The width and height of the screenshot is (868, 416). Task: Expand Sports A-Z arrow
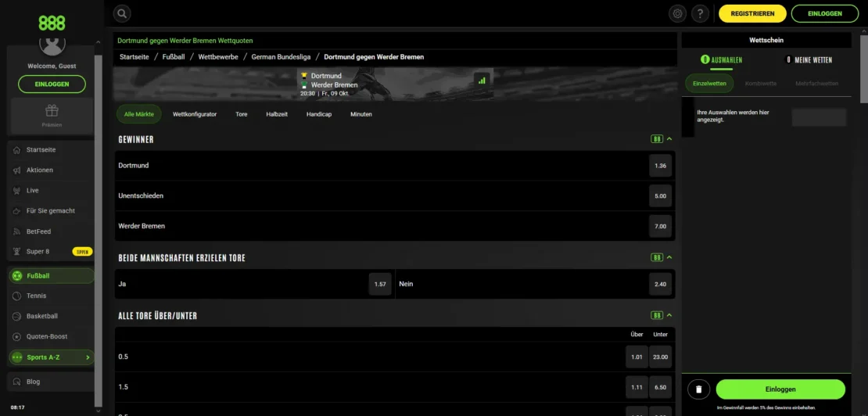pyautogui.click(x=88, y=357)
